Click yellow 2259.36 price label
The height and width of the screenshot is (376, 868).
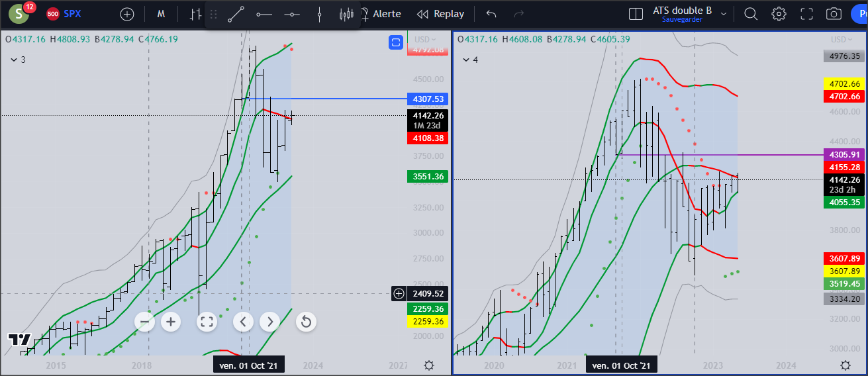pos(429,321)
